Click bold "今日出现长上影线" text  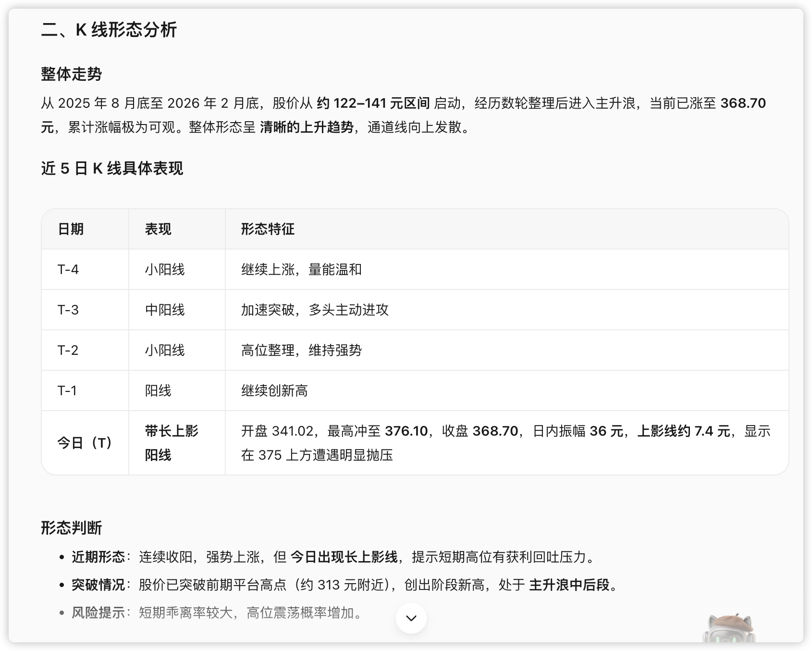[x=344, y=557]
